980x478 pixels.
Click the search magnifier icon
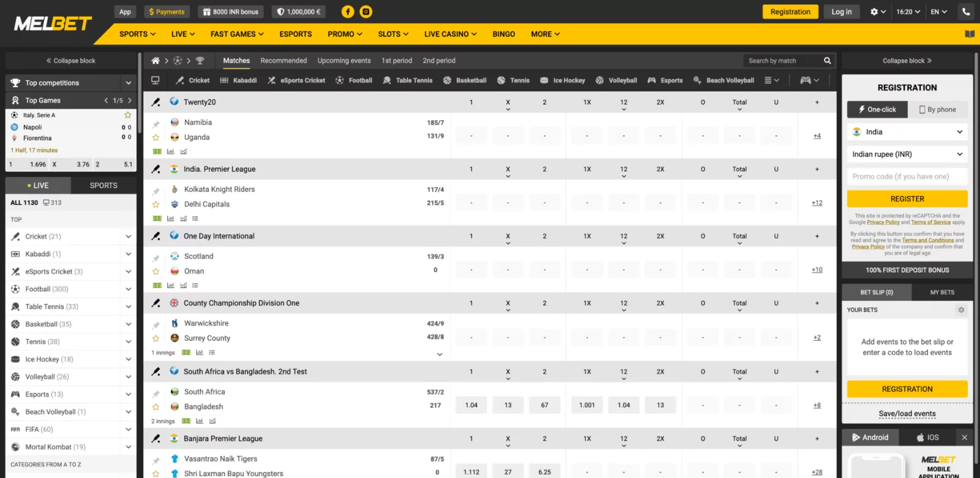coord(827,61)
